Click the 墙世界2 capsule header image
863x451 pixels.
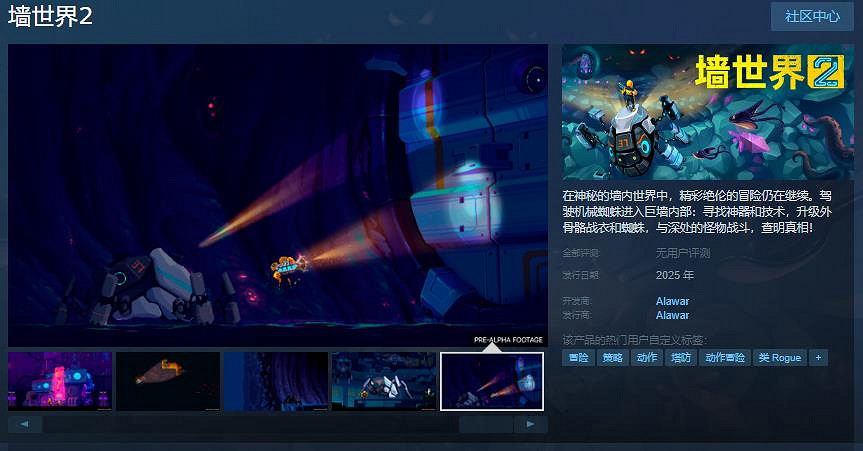click(x=708, y=112)
